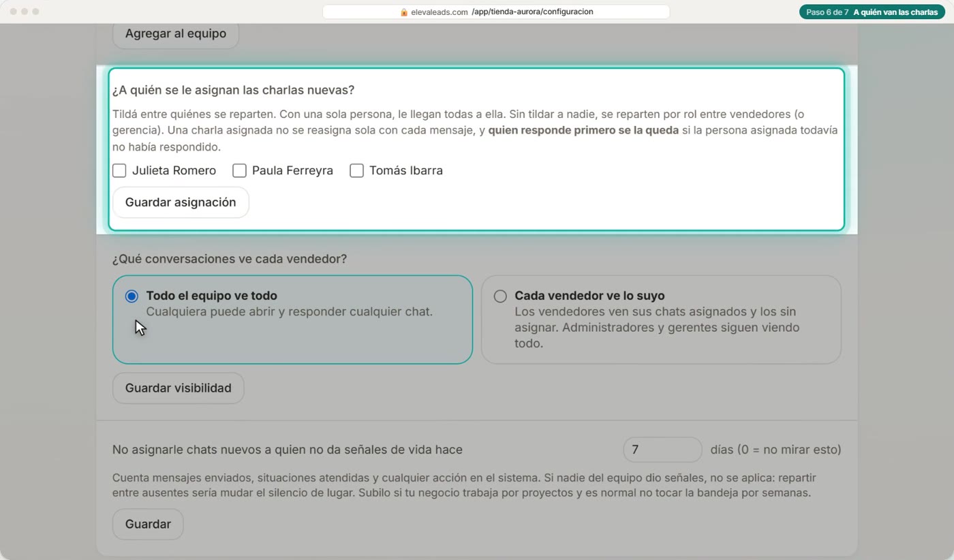
Task: Choose the 'Cada vendedor ve lo suyo' radio
Action: (x=500, y=296)
